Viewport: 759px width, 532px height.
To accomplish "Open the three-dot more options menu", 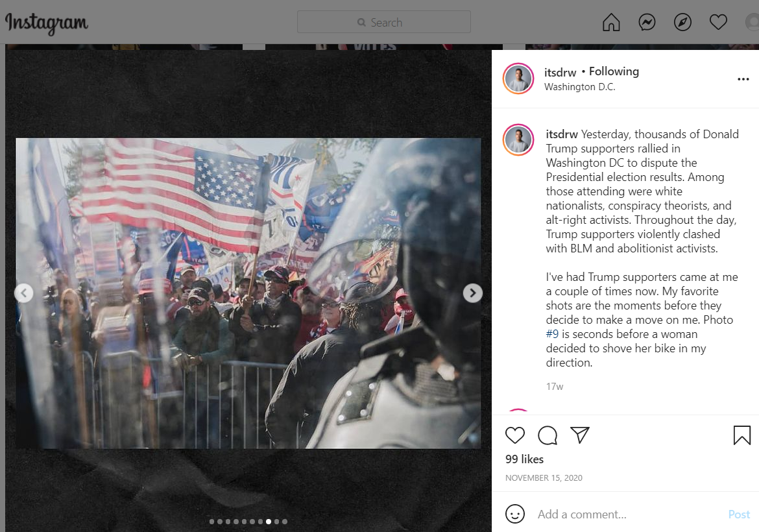I will 743,79.
